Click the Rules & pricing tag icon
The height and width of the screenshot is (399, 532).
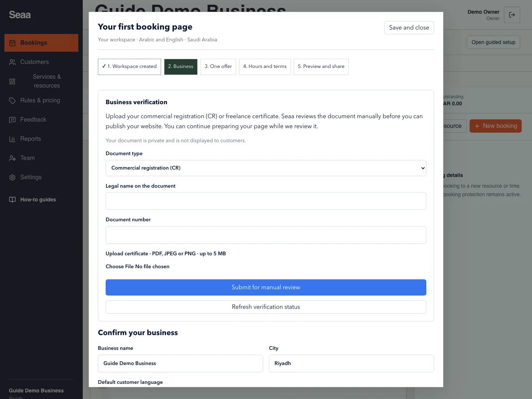(12, 100)
